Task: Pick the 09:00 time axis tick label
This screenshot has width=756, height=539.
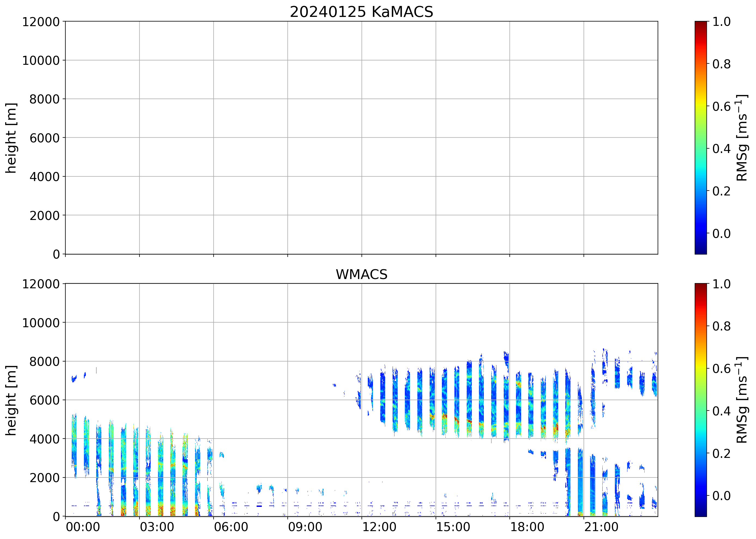Action: [305, 527]
